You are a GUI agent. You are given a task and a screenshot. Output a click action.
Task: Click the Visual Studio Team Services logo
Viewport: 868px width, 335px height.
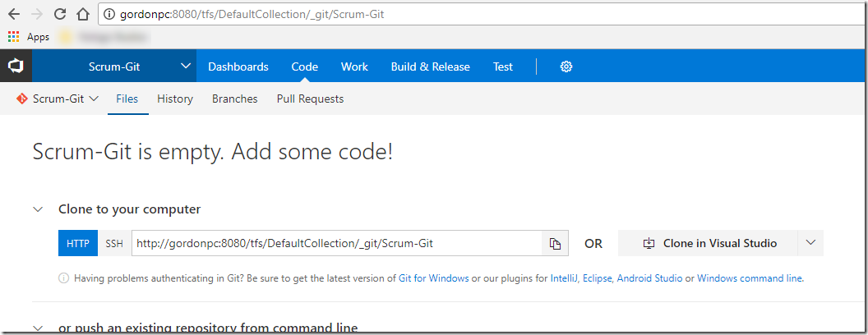(x=16, y=67)
